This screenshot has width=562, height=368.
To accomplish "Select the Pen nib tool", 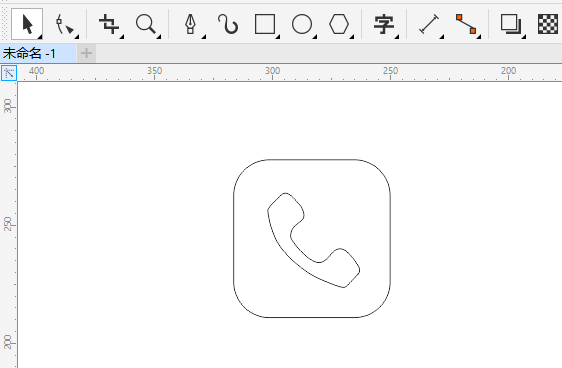I will click(x=191, y=24).
